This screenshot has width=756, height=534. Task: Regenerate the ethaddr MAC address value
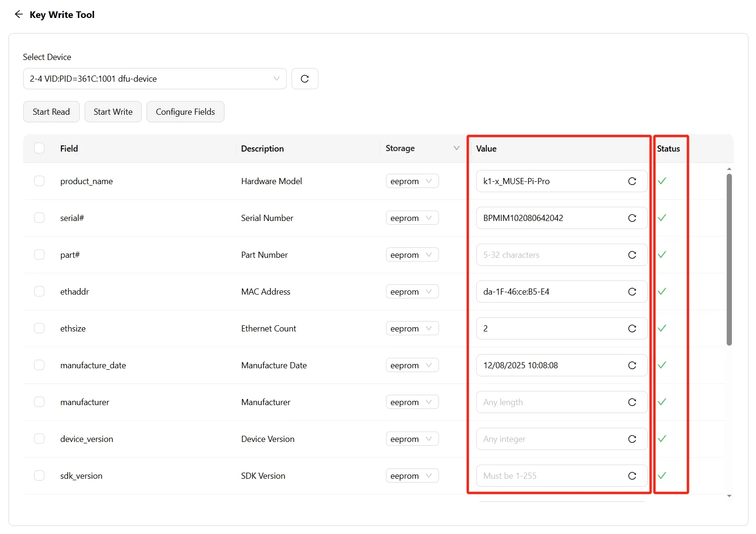tap(632, 292)
